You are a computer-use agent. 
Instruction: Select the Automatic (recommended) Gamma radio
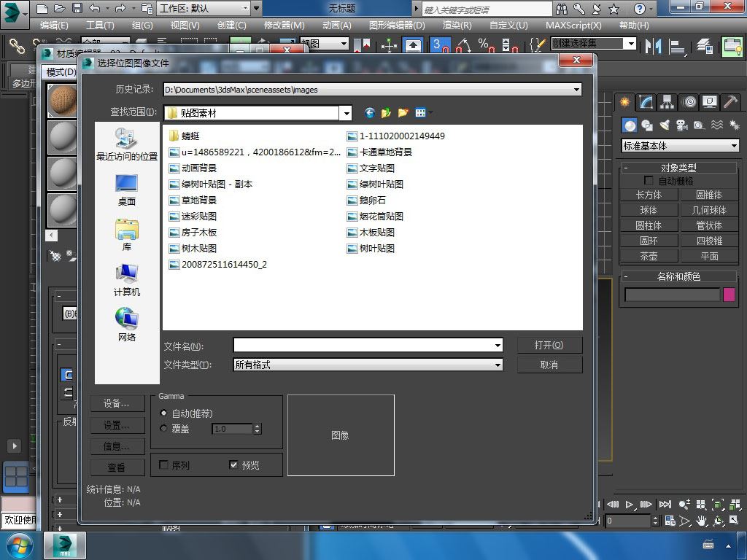(x=164, y=413)
